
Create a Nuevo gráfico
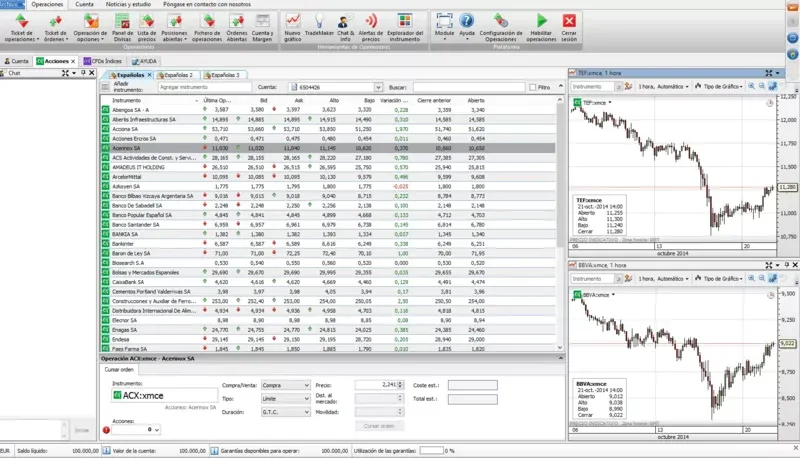[x=292, y=28]
